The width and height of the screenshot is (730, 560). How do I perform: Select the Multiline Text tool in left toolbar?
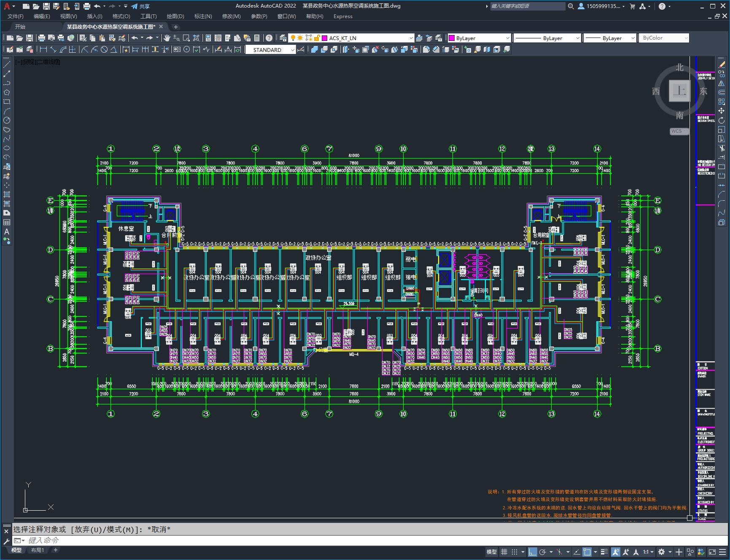click(7, 232)
